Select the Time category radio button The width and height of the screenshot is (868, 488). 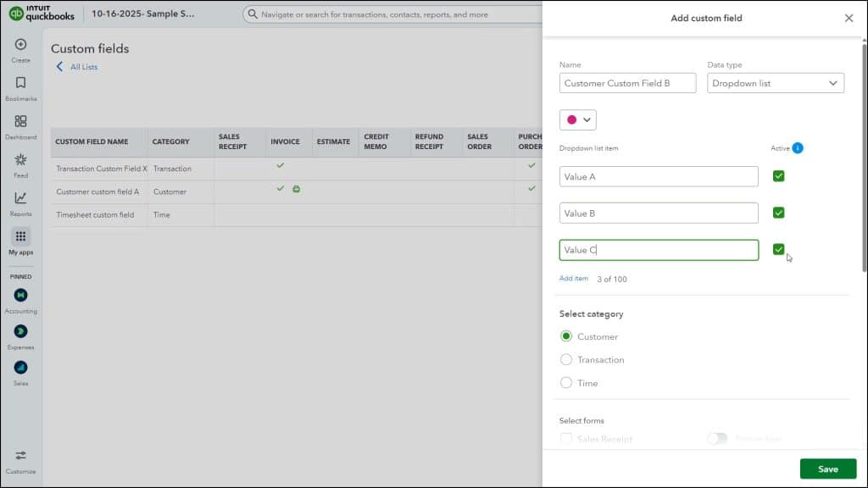pyautogui.click(x=566, y=383)
